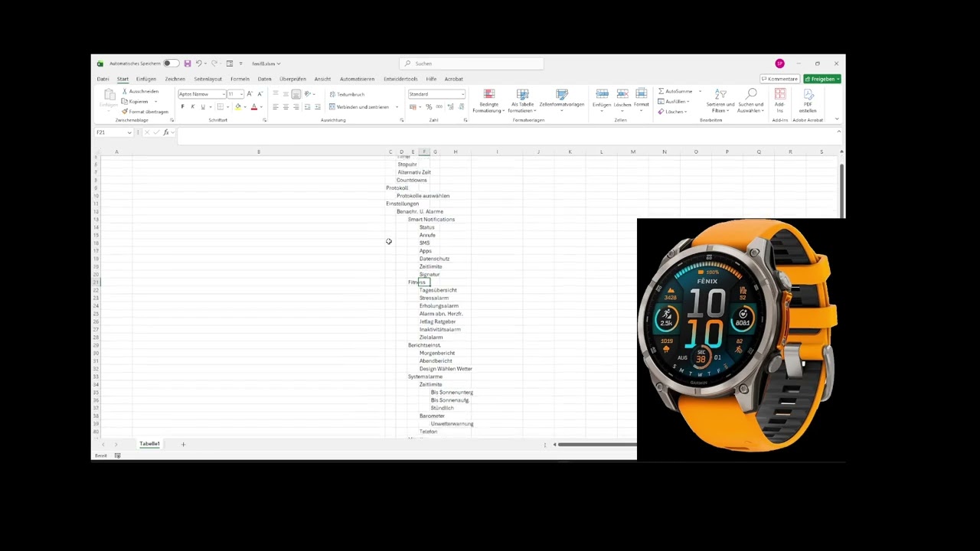
Task: Redo the last undone action
Action: (x=214, y=64)
